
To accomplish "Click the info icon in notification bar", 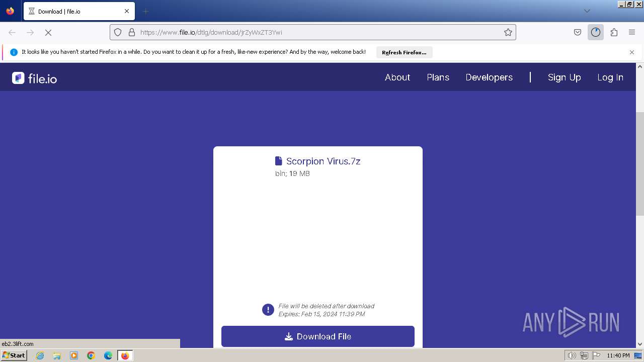I will pyautogui.click(x=14, y=52).
